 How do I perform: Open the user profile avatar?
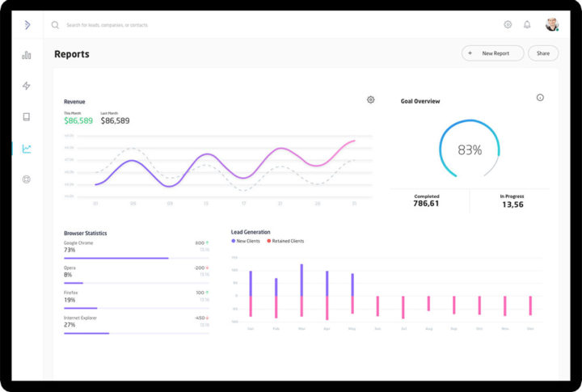[x=552, y=25]
